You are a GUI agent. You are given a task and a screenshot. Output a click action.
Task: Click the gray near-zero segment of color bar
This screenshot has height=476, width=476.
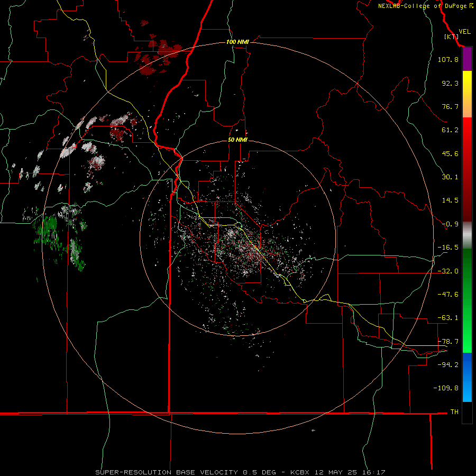pyautogui.click(x=467, y=235)
